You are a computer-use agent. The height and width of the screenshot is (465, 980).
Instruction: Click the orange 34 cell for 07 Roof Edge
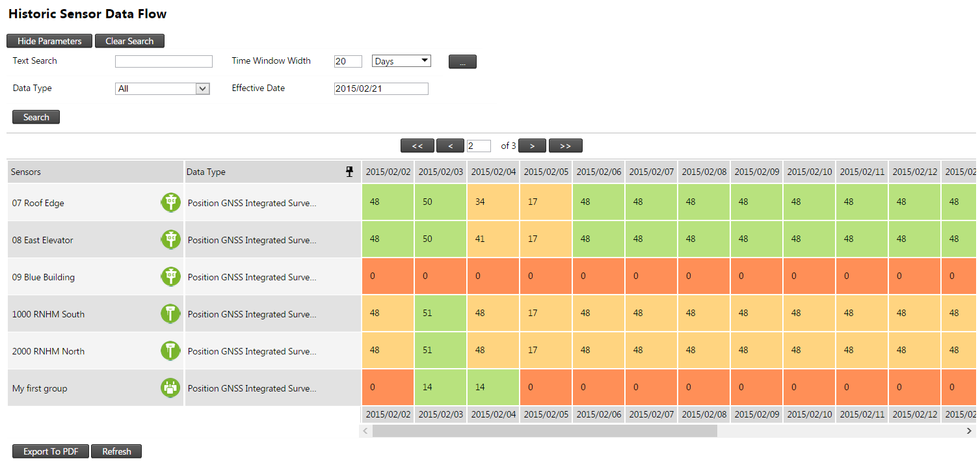[x=493, y=202]
